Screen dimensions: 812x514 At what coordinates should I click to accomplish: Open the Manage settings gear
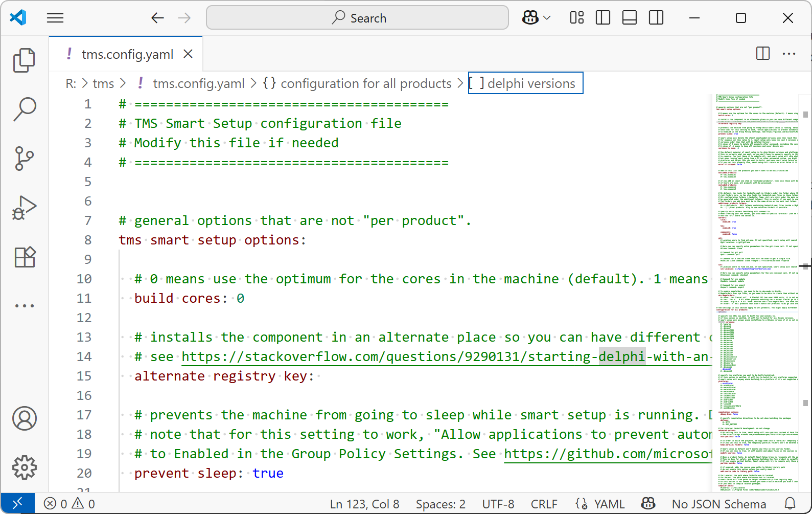(x=24, y=467)
